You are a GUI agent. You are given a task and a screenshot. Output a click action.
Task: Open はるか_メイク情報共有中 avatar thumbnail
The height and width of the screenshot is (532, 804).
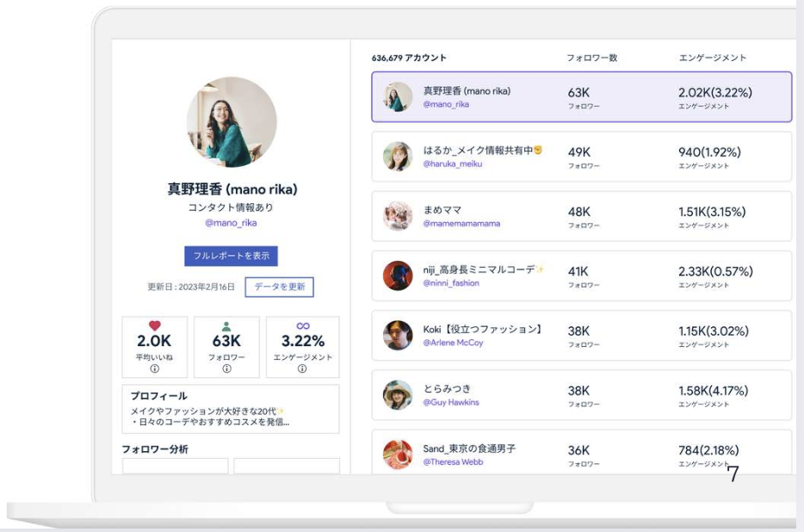tap(398, 156)
